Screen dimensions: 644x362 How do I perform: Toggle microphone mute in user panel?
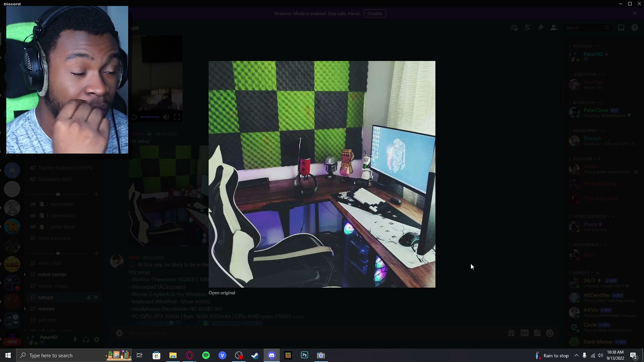(x=75, y=340)
